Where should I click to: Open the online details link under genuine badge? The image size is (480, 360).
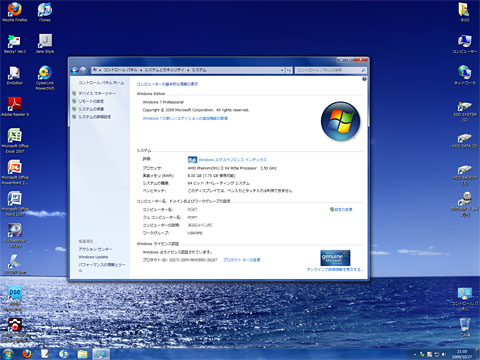click(x=335, y=269)
